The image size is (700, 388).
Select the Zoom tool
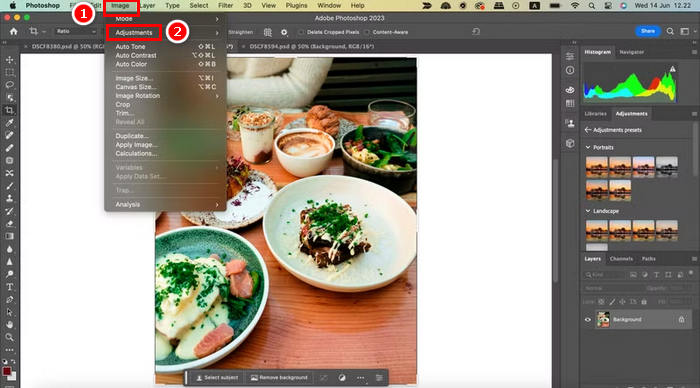click(9, 337)
